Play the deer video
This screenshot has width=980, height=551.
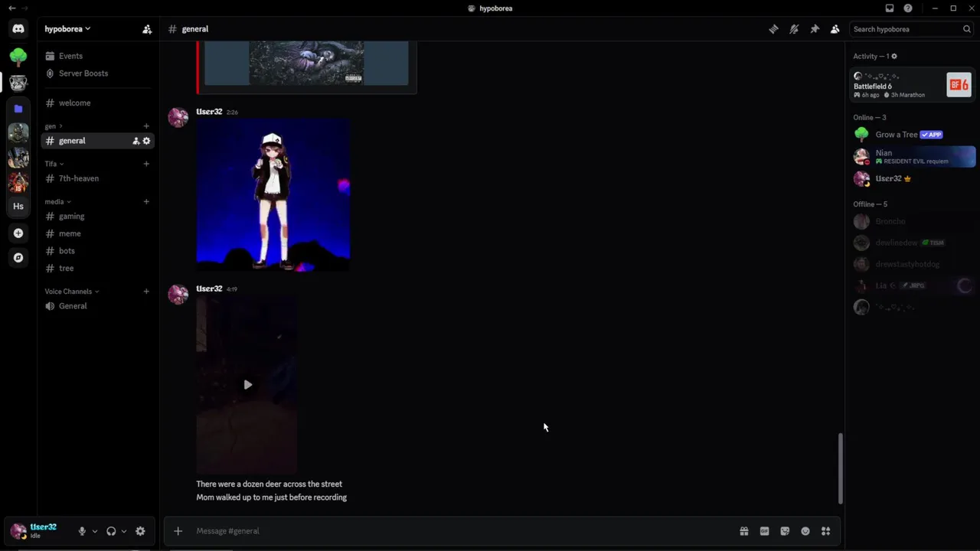point(247,385)
